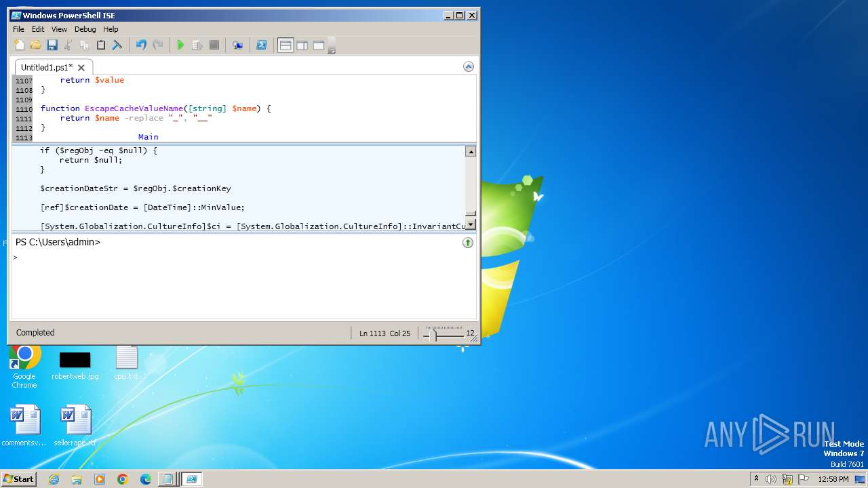Viewport: 868px width, 488px height.
Task: Show hidden system tray icons
Action: point(756,479)
